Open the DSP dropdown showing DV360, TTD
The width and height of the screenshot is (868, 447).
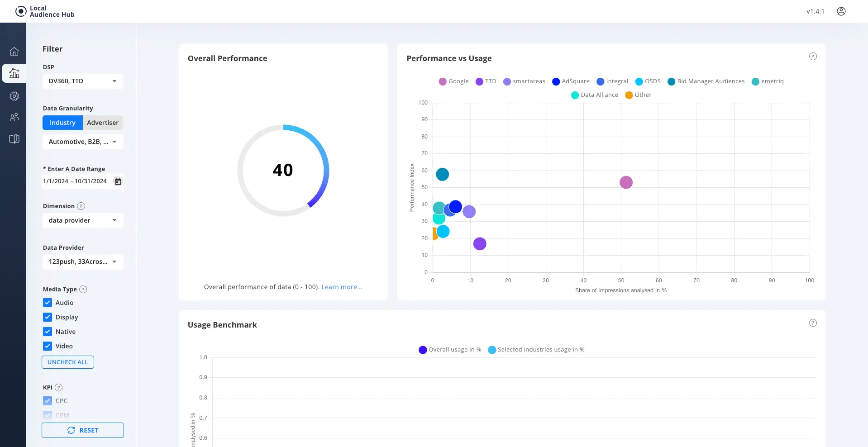[x=83, y=81]
